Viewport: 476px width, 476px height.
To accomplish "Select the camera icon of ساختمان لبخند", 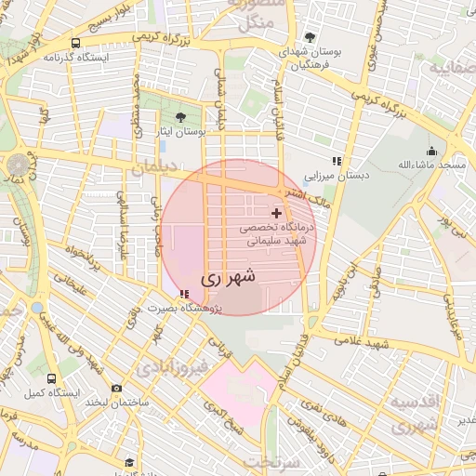I will tap(116, 388).
